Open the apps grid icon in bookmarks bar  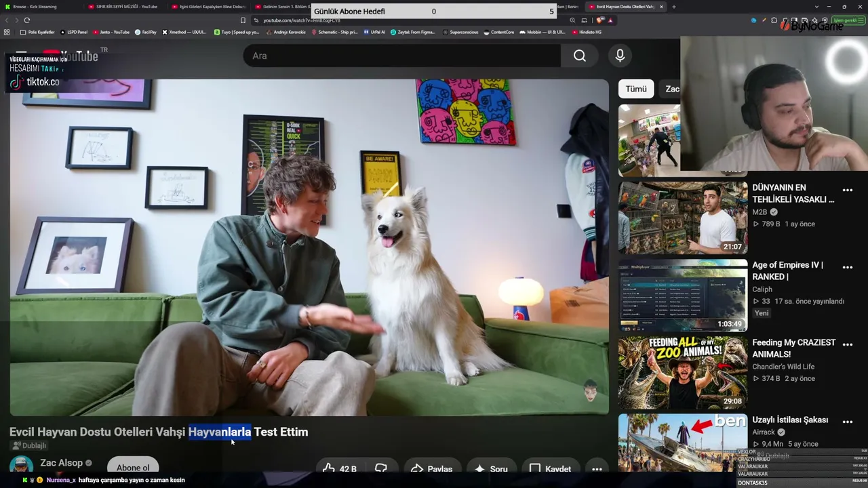point(7,32)
